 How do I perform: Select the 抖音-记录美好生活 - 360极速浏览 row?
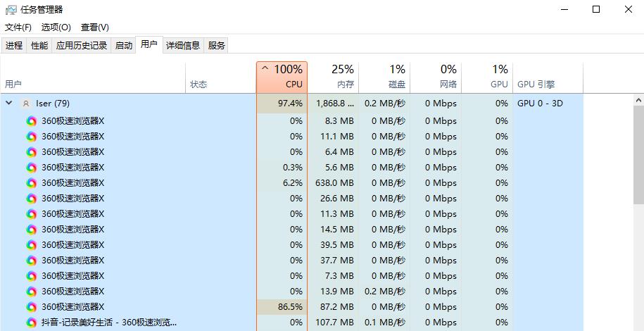(x=109, y=323)
